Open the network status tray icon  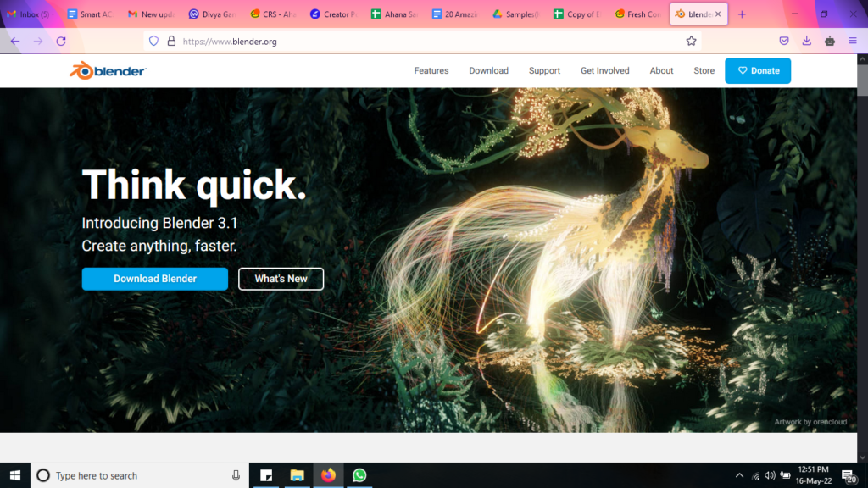[x=755, y=476]
